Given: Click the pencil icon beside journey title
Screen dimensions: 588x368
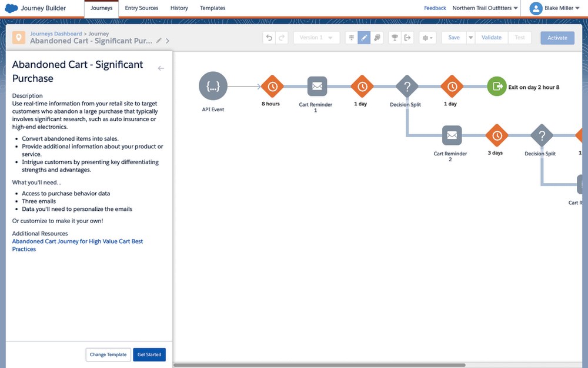Looking at the screenshot, I should click(159, 41).
